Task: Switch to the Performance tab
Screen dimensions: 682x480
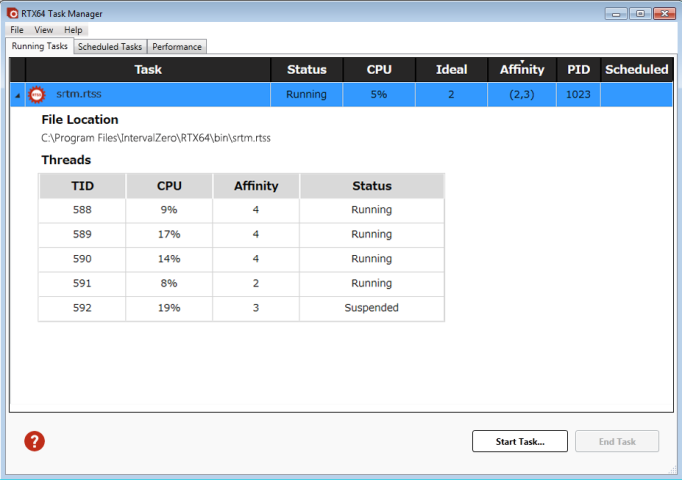Action: [177, 47]
